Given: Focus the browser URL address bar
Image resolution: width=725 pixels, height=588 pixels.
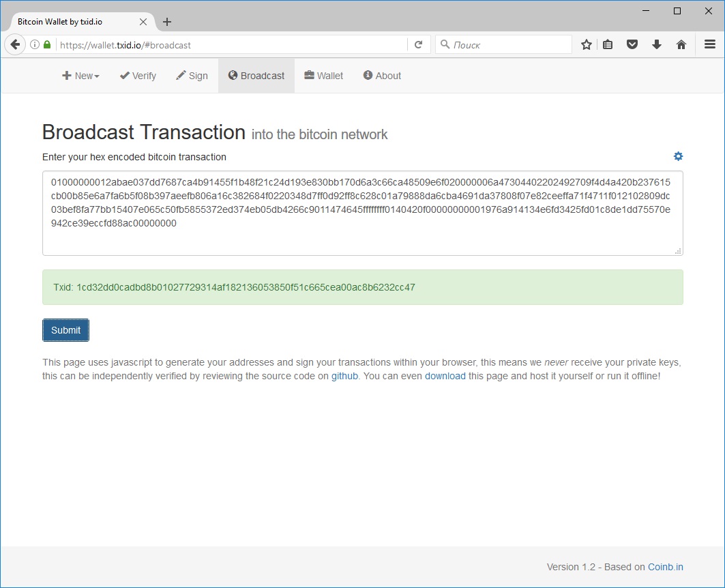Looking at the screenshot, I should click(231, 45).
